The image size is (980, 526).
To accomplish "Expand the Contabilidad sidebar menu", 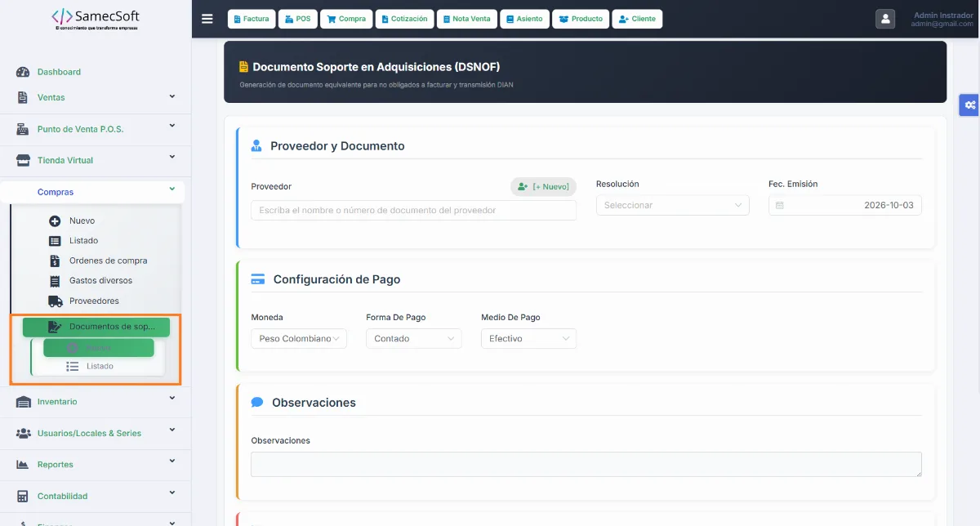I will coord(96,496).
